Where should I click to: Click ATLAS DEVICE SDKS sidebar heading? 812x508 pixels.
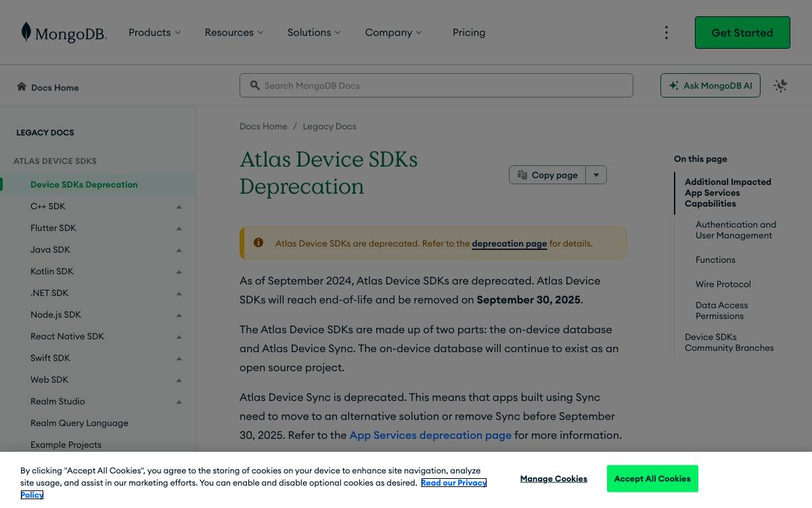click(55, 161)
